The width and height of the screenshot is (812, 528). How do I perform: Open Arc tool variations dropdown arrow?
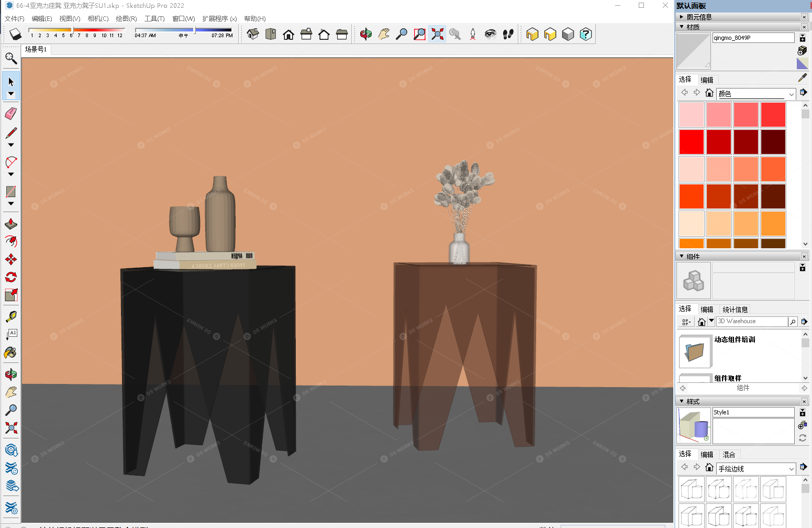point(11,174)
